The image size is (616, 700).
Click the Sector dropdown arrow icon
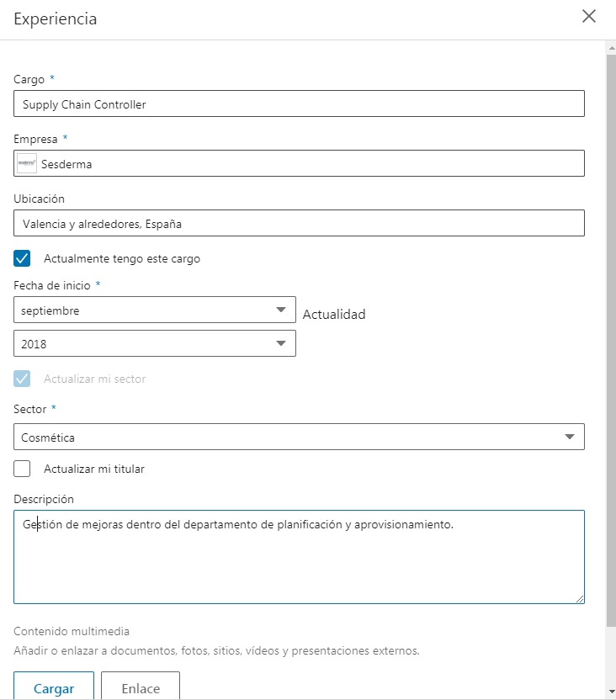[x=570, y=437]
